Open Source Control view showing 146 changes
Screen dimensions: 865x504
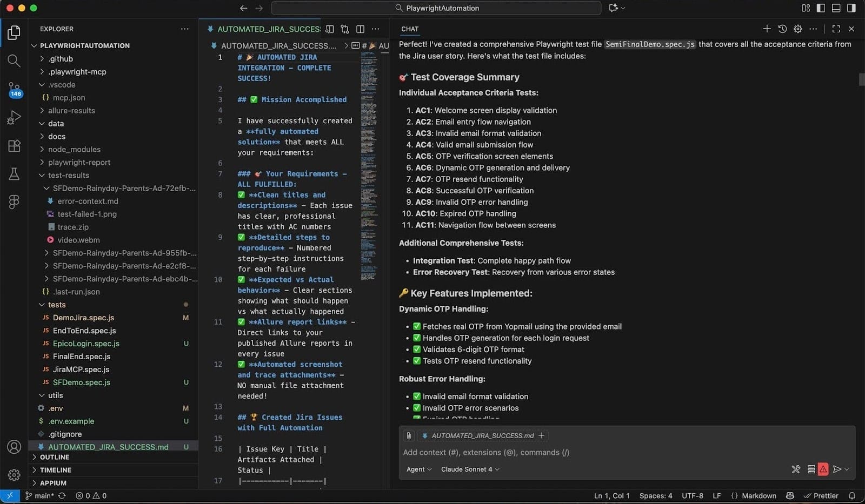(14, 89)
